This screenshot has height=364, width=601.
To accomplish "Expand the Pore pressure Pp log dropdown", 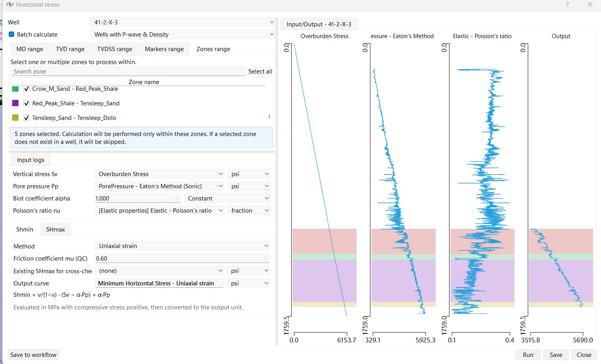I will pos(160,186).
